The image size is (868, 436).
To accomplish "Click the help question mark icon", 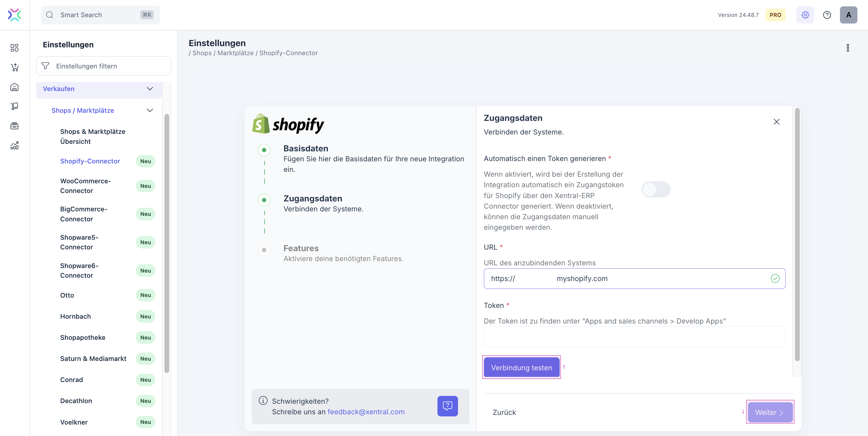I will [x=827, y=15].
